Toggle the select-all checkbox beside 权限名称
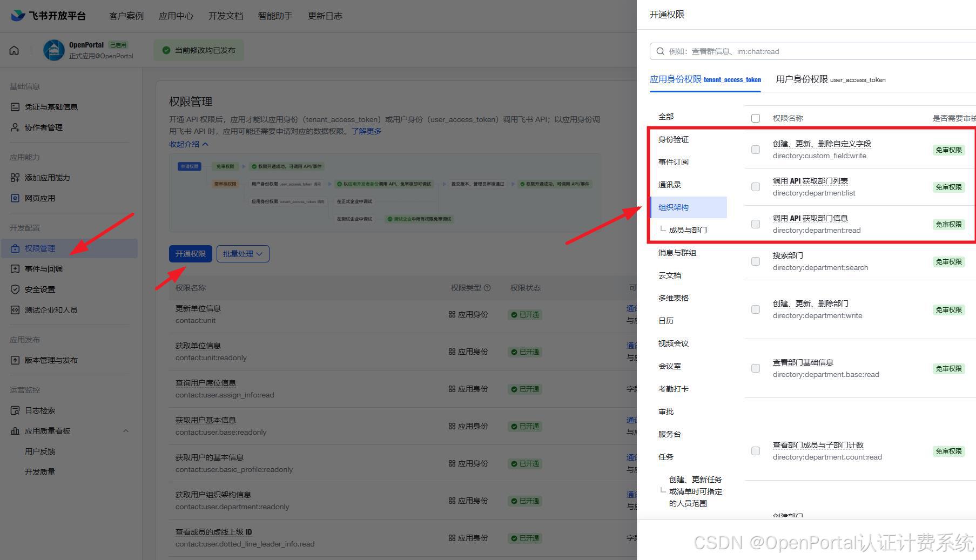Image resolution: width=976 pixels, height=560 pixels. point(756,118)
